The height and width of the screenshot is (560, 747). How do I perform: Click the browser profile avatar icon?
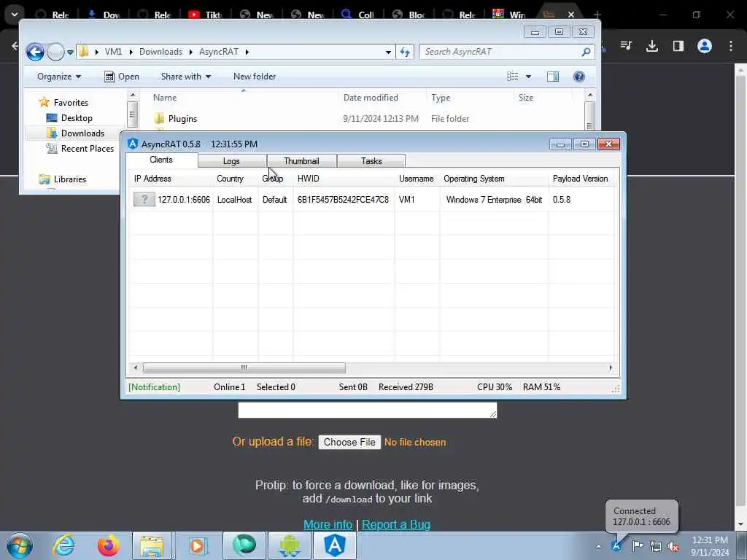coord(704,46)
